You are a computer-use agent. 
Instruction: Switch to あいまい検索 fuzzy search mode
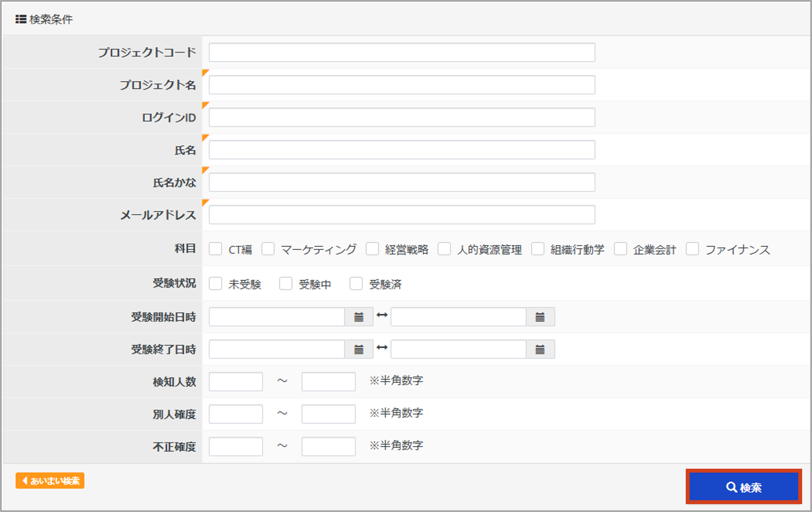pos(50,481)
